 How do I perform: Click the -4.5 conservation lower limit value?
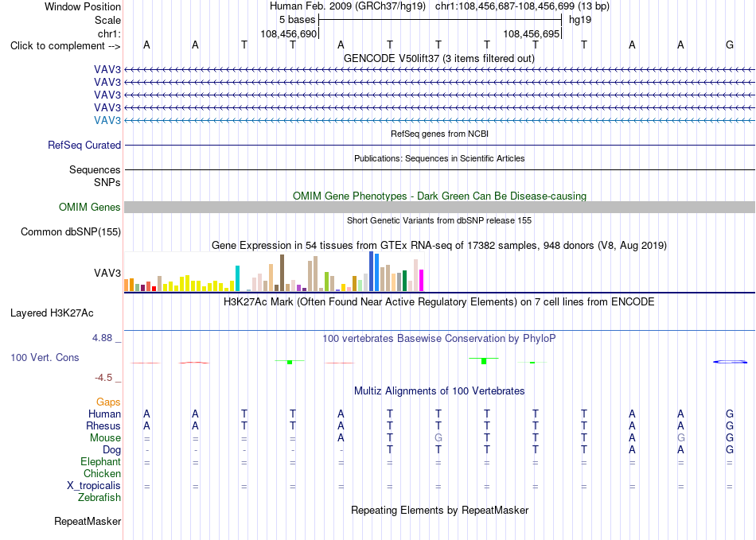click(x=103, y=378)
